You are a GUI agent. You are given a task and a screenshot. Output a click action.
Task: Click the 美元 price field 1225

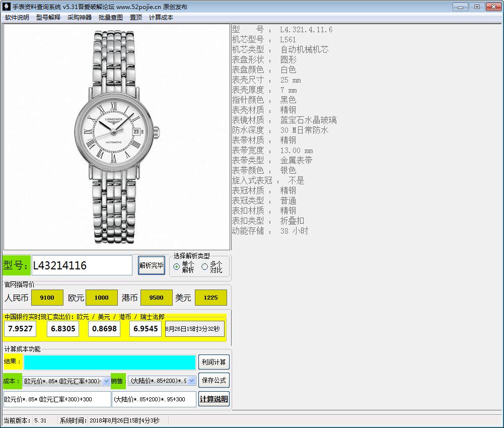211,298
